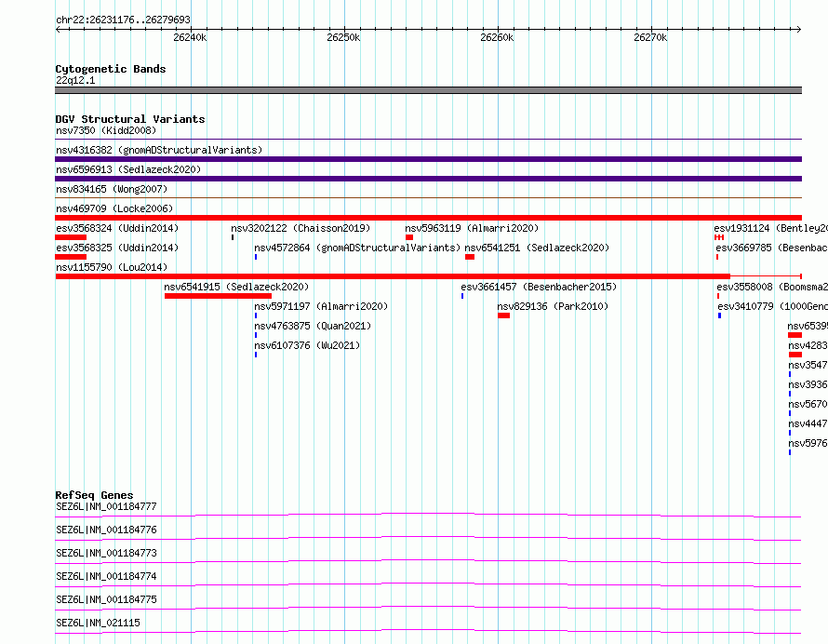Open esv3410779 (1000Genomes) variant label
828x644 pixels.
[772, 306]
